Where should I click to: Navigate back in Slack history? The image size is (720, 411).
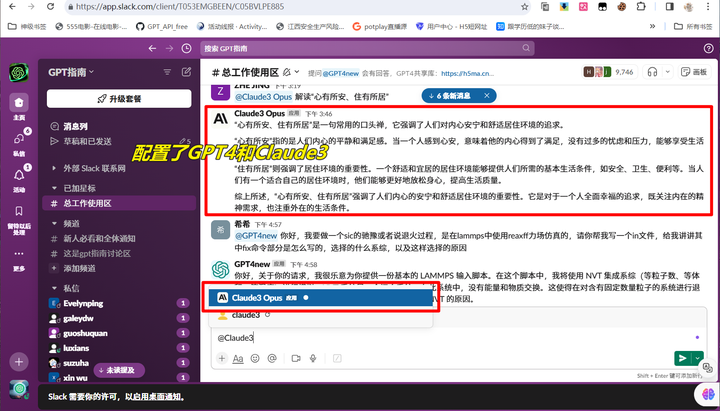pyautogui.click(x=152, y=48)
